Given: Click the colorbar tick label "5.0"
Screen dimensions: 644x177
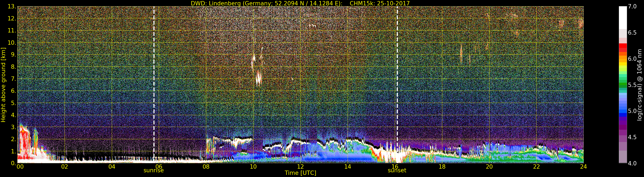Looking at the screenshot, I should [x=632, y=111].
